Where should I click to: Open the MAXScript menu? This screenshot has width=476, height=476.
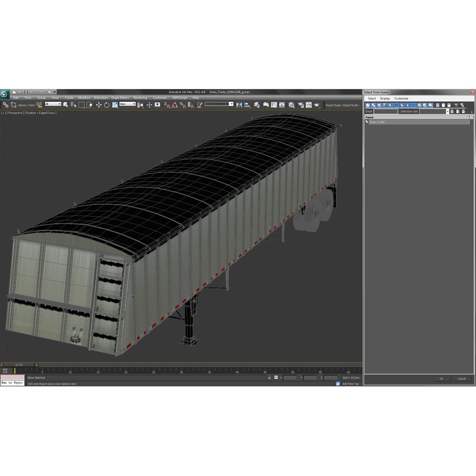(180, 98)
